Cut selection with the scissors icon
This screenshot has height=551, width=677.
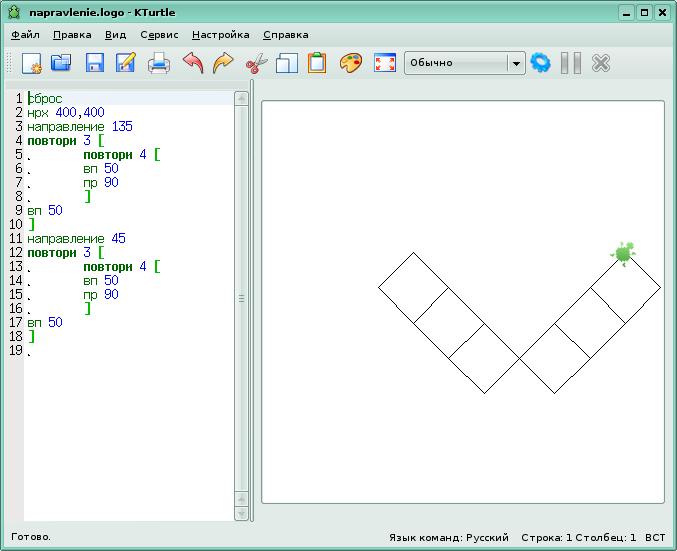click(256, 63)
